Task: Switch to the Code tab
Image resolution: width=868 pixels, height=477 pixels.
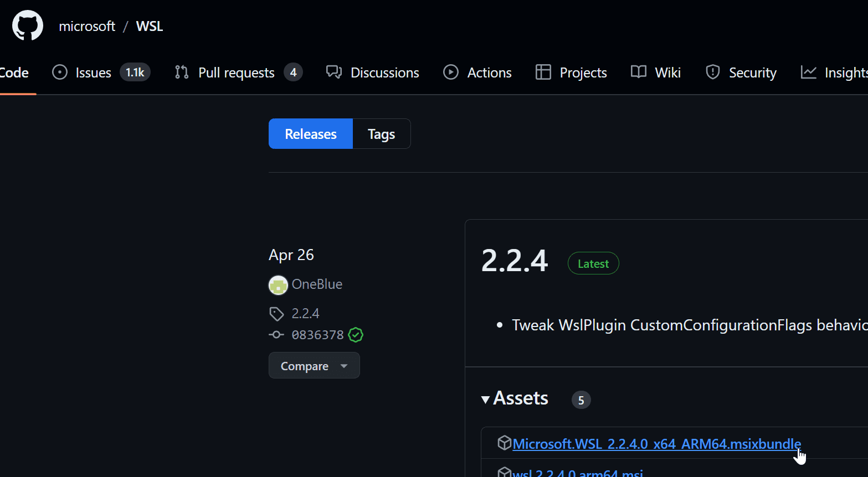Action: pyautogui.click(x=14, y=72)
